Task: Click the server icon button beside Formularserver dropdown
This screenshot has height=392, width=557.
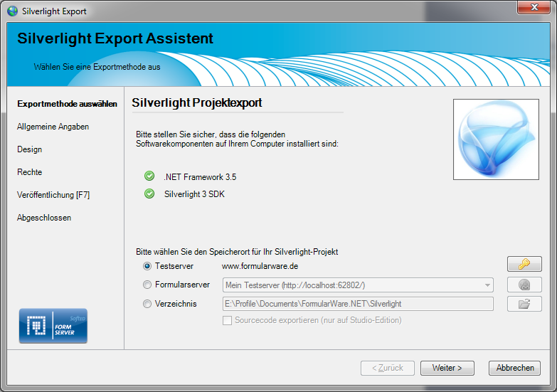Action: pyautogui.click(x=524, y=285)
